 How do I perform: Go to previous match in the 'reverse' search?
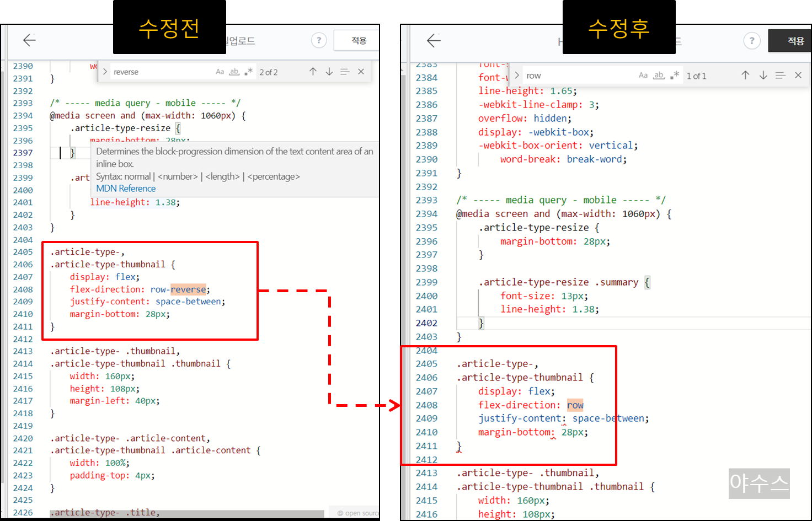(x=313, y=72)
